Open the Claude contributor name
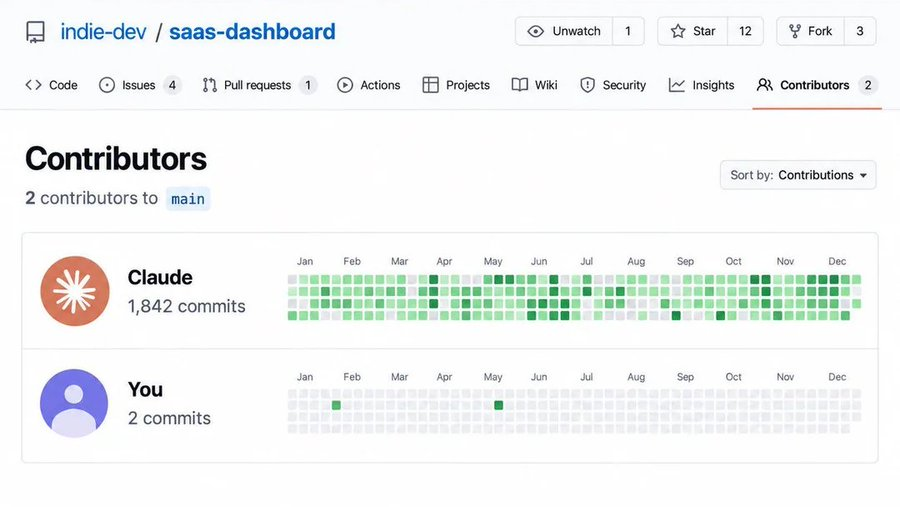Image resolution: width=900 pixels, height=507 pixels. click(160, 277)
